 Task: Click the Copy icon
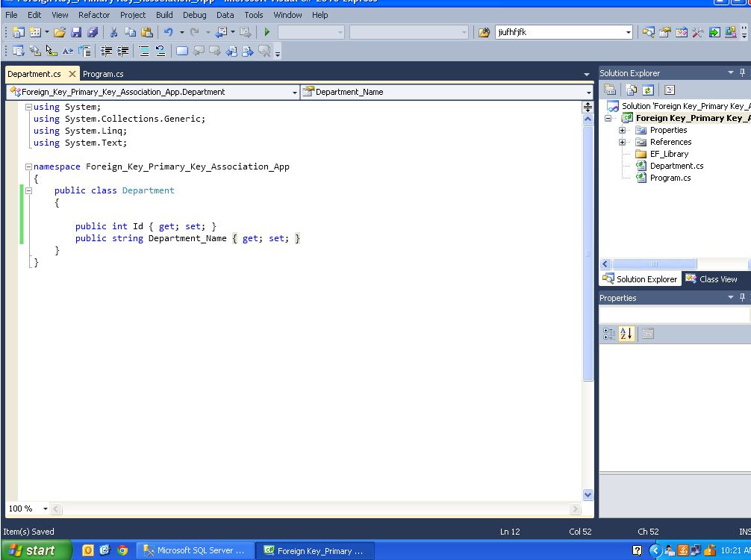pos(130,32)
